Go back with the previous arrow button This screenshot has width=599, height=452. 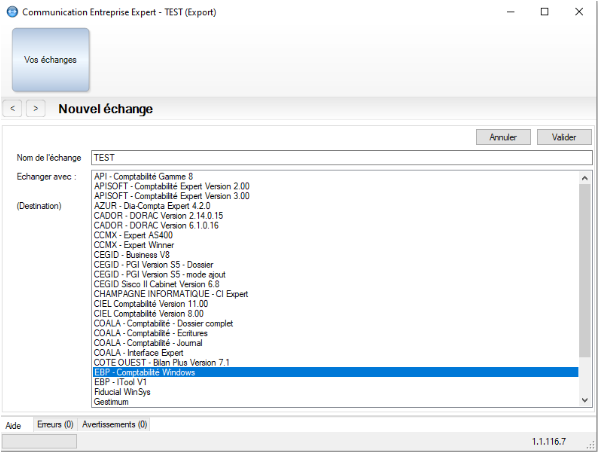coord(13,109)
